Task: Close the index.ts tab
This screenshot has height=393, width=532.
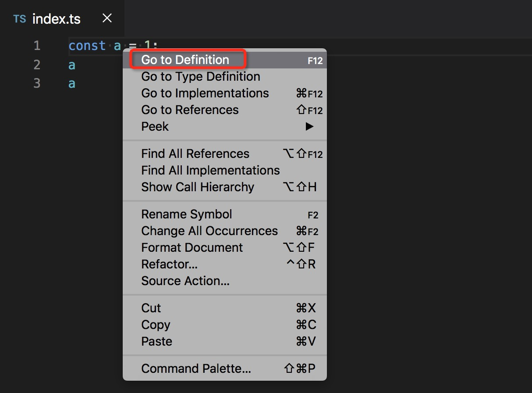Action: 107,18
